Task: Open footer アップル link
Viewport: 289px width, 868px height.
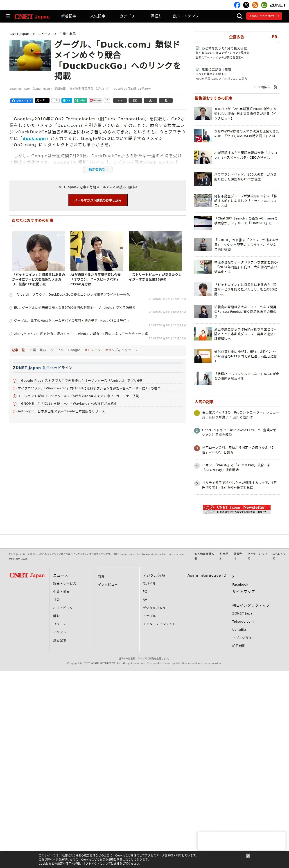Action: 149,616
